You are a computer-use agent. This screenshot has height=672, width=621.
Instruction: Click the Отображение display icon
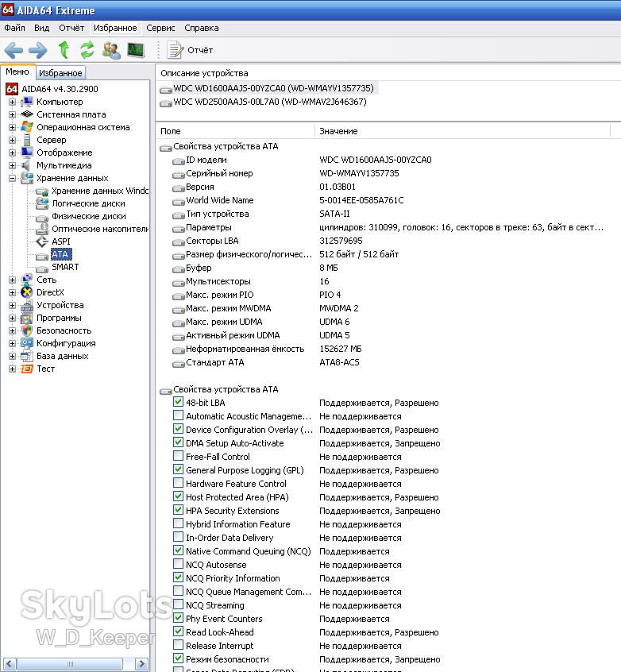[x=27, y=153]
